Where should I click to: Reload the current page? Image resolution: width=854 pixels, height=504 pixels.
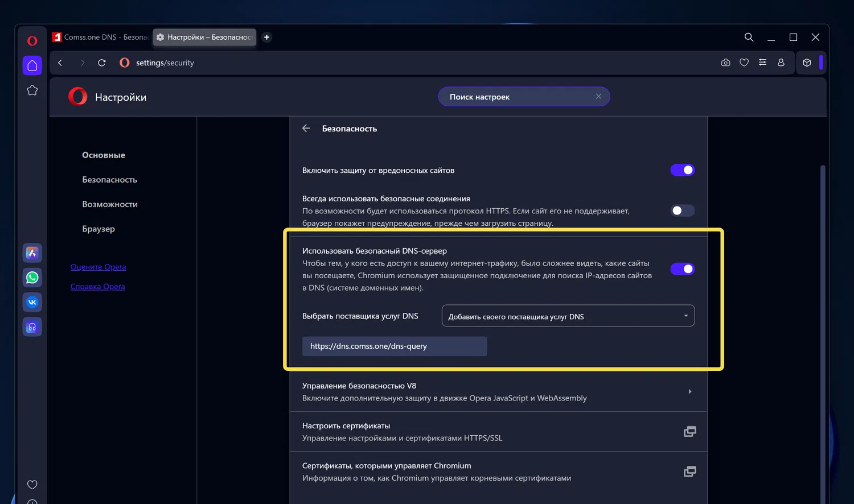click(102, 63)
